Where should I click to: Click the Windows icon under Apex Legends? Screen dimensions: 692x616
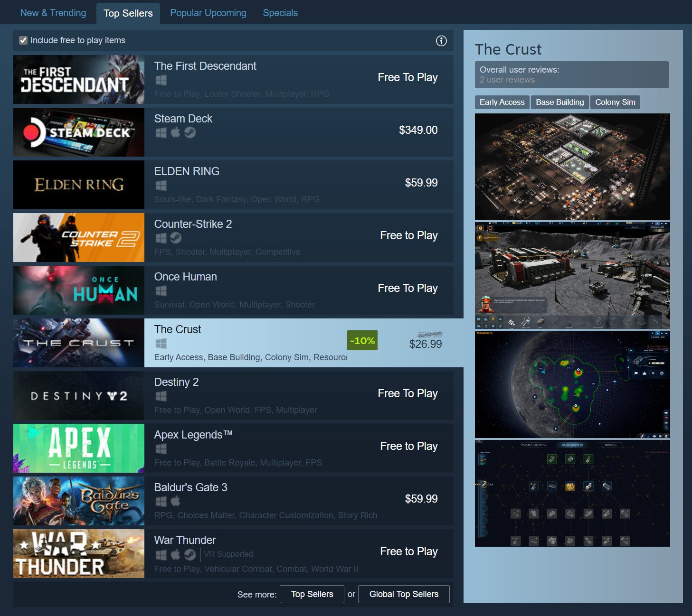(161, 448)
